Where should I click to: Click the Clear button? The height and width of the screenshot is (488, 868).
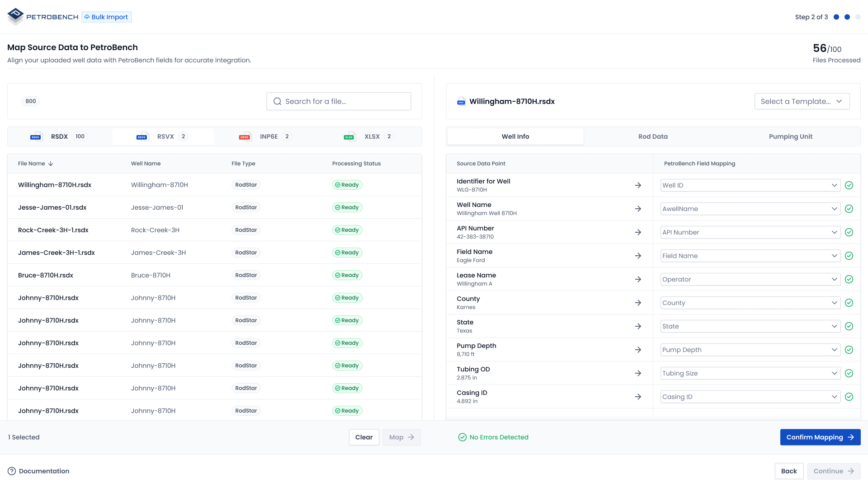tap(364, 437)
